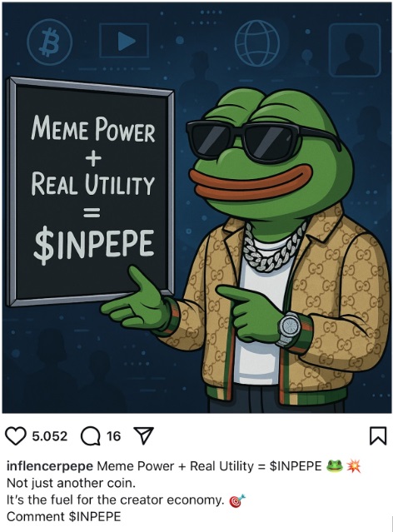Click the frog emoji in caption

click(334, 466)
